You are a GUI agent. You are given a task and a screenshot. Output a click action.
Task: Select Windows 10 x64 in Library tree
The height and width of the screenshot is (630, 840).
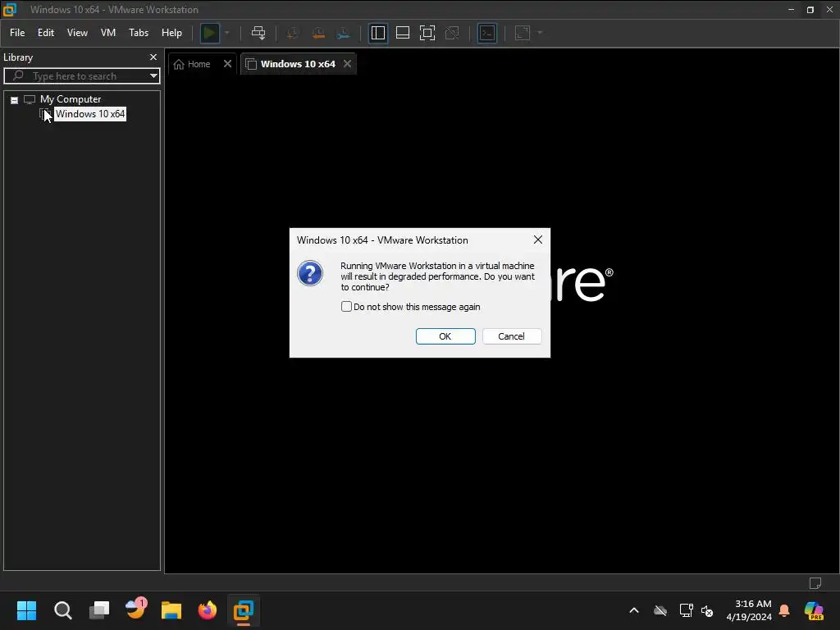pyautogui.click(x=90, y=113)
